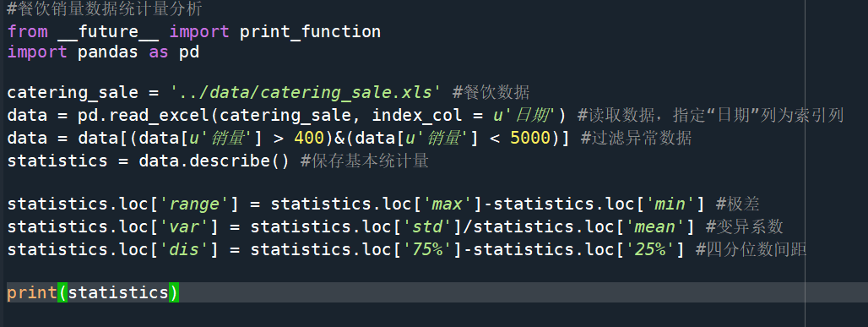Click the comment '#四分位数间距'
Image resolution: width=868 pixels, height=327 pixels.
(751, 249)
